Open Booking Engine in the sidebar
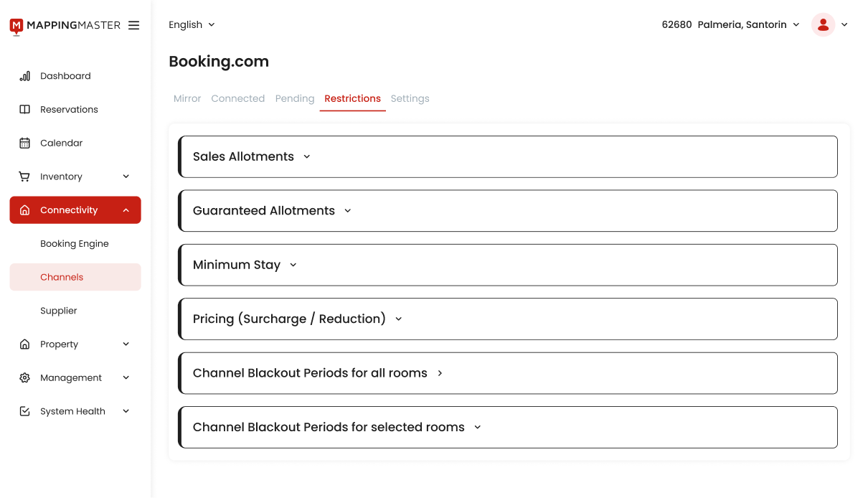This screenshot has height=498, width=868. 75,244
